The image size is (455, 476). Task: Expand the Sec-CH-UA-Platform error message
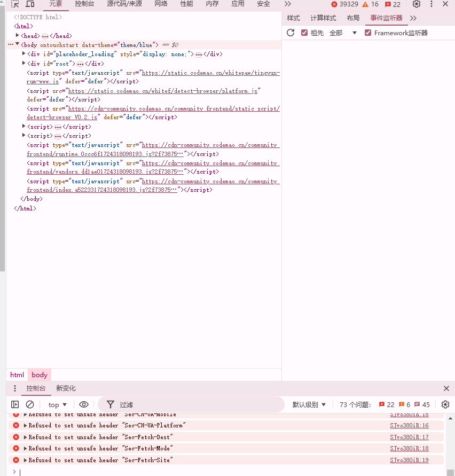point(26,425)
